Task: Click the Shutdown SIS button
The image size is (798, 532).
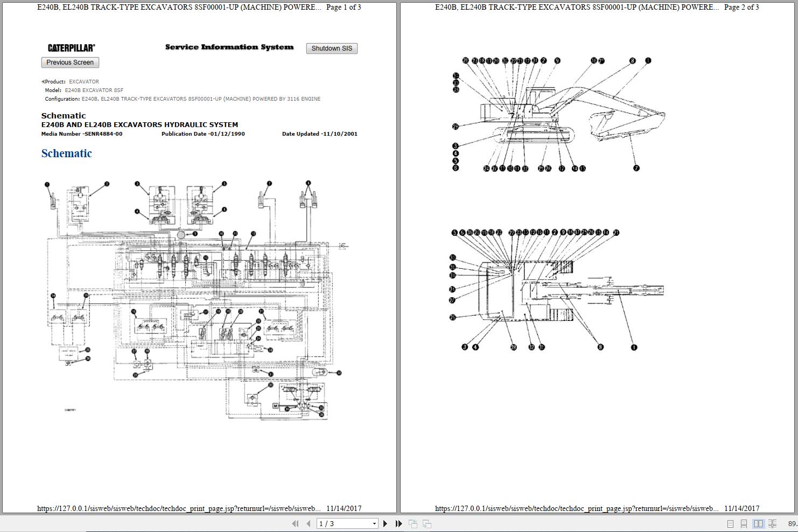Action: [x=331, y=48]
